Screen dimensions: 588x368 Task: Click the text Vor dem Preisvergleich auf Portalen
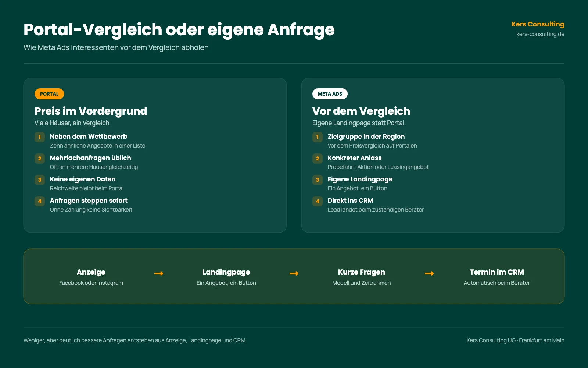(x=372, y=146)
